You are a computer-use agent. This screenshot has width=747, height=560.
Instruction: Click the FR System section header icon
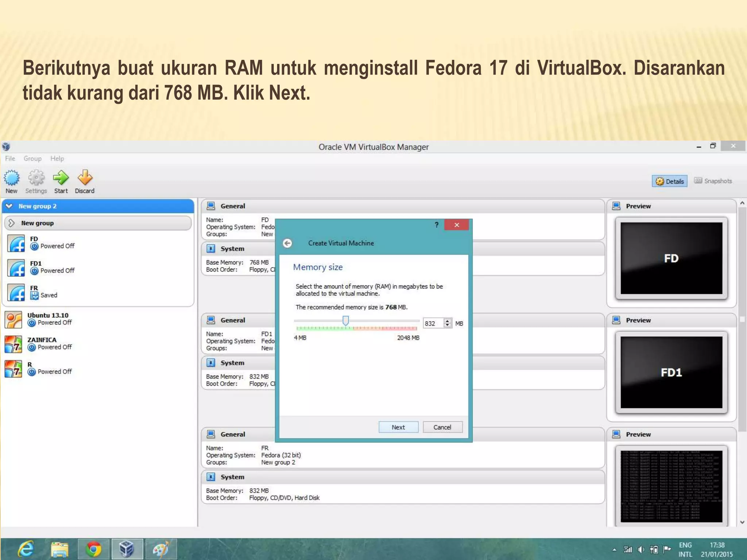[211, 477]
